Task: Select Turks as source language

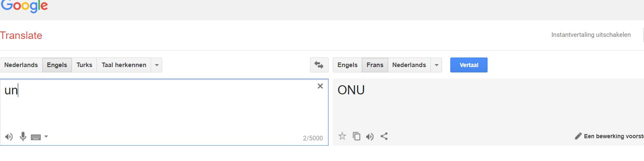Action: (x=84, y=65)
